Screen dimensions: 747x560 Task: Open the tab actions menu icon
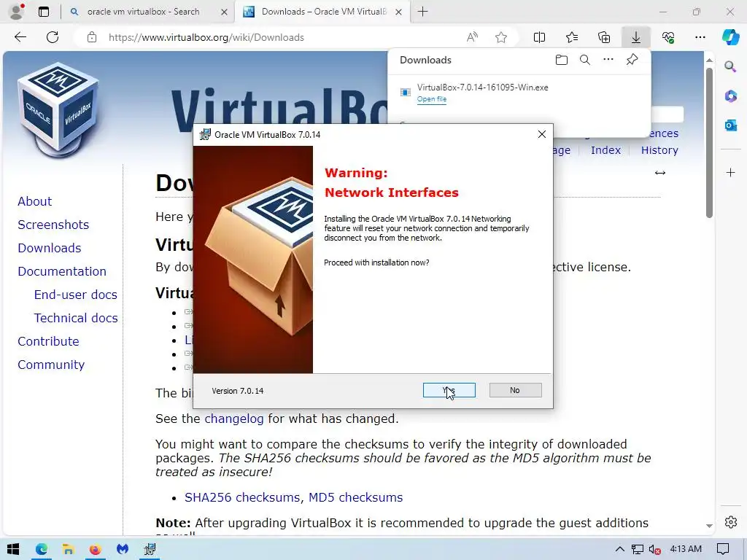[x=43, y=12]
